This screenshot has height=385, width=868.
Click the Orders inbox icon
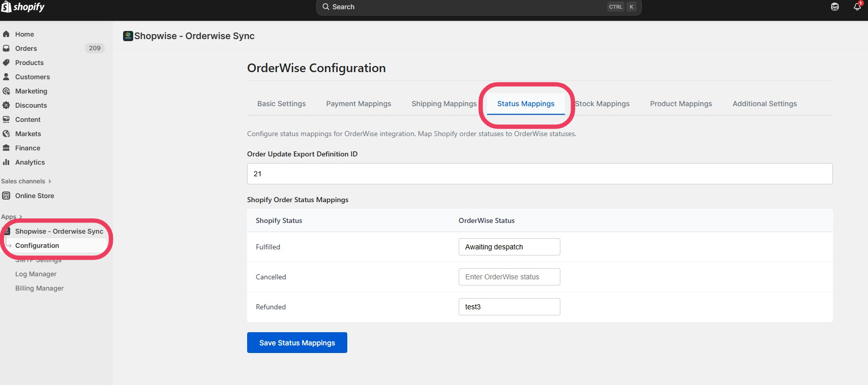click(6, 48)
